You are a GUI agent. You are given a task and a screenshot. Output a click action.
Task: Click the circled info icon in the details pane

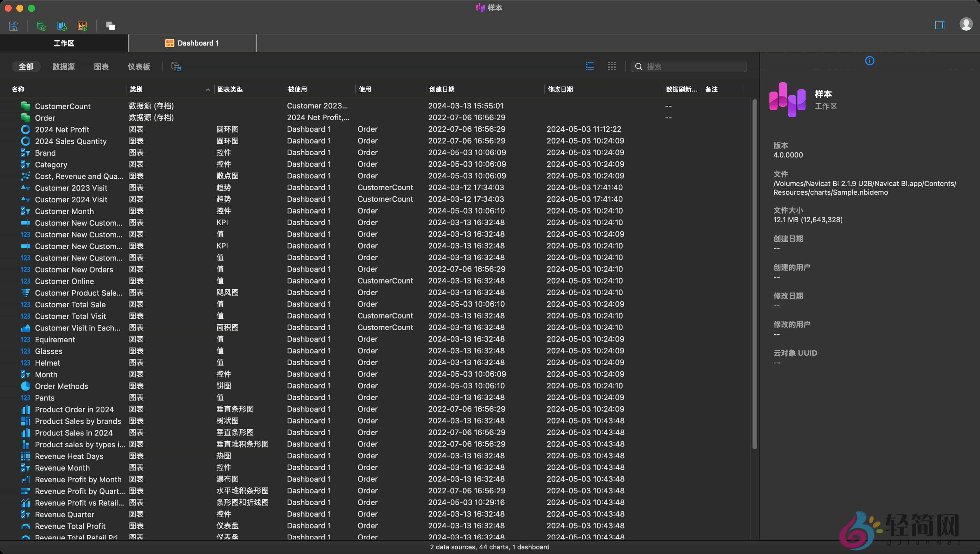(x=870, y=60)
